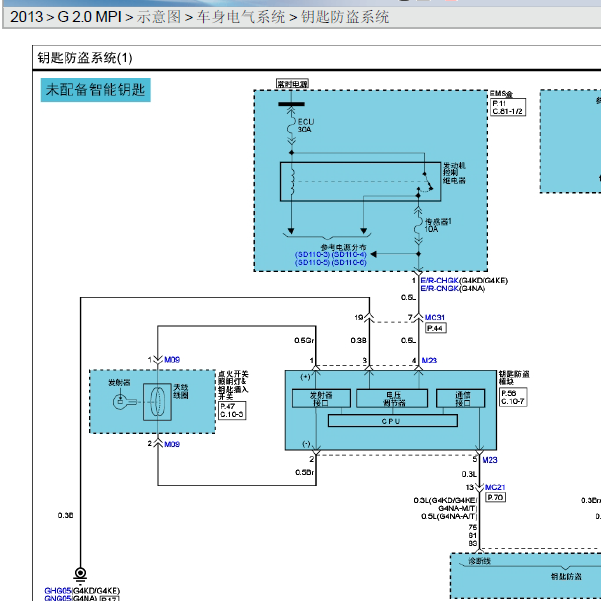Click the engine control relay box

[x=360, y=182]
